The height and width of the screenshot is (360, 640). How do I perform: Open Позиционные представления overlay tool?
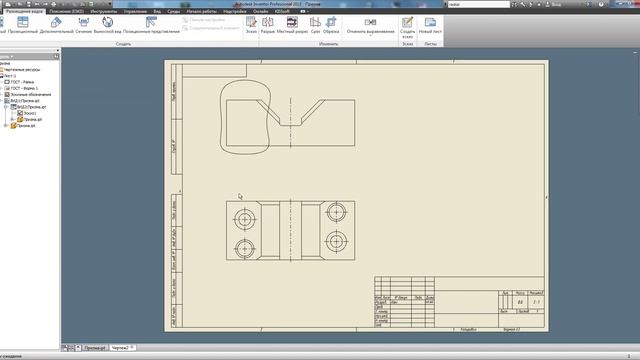coord(151,25)
